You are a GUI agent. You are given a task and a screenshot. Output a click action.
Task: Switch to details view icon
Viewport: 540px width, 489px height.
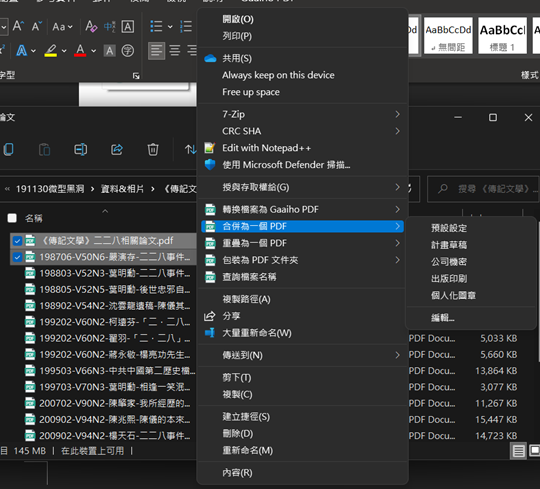coord(518,451)
